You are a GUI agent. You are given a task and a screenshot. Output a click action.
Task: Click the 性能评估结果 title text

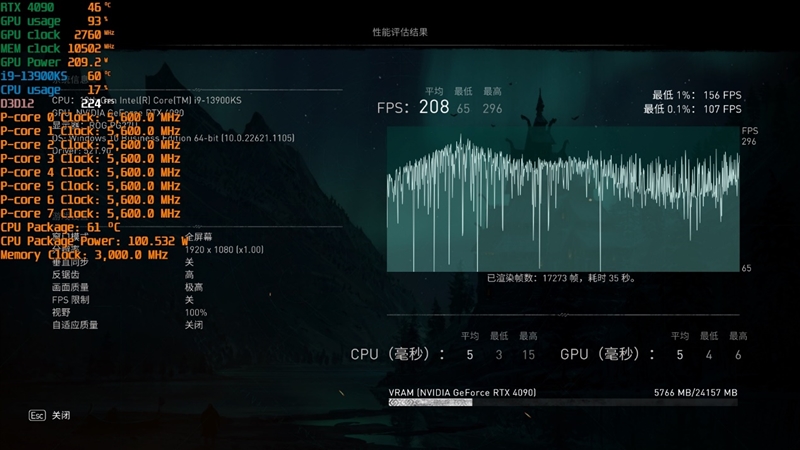(400, 32)
